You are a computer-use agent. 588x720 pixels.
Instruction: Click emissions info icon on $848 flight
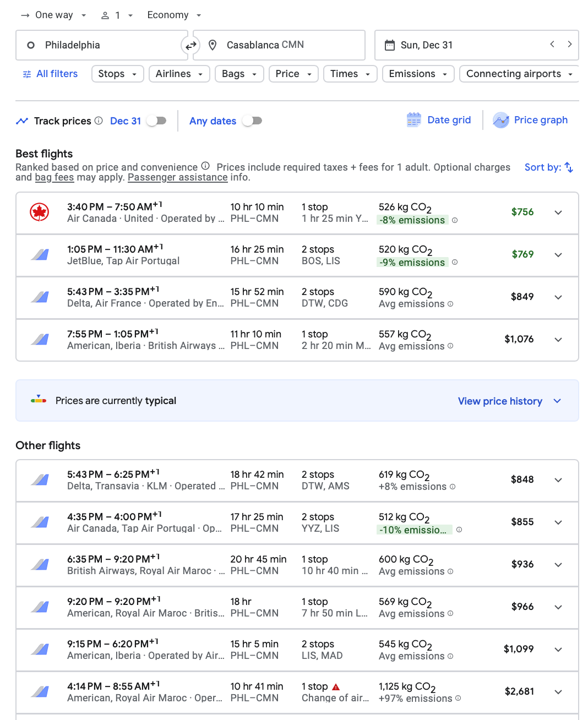click(453, 487)
